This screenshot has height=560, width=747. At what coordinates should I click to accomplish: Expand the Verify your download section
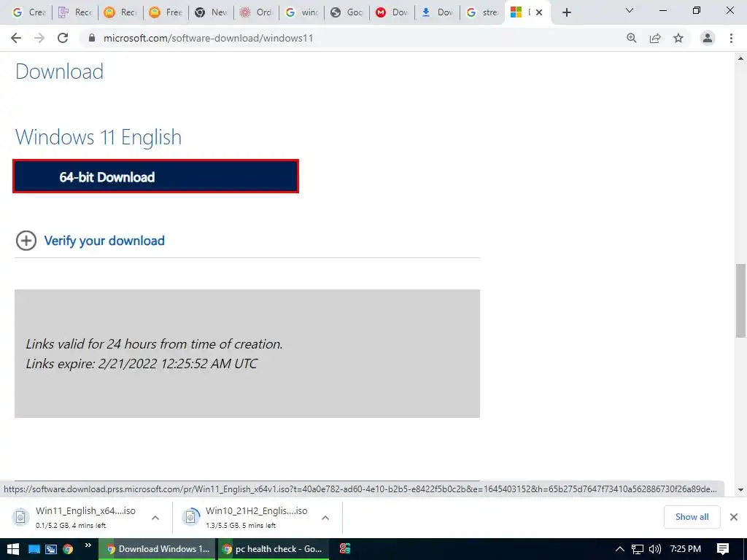pyautogui.click(x=26, y=241)
